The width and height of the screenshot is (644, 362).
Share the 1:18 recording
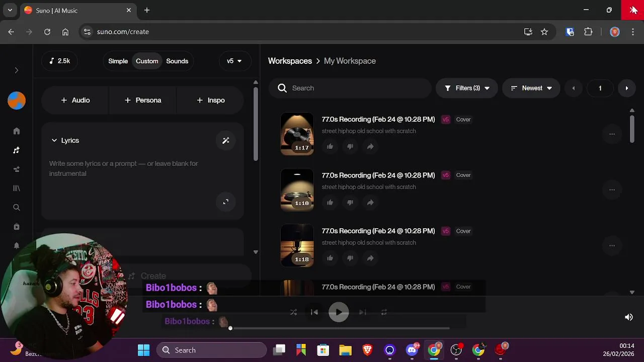tap(370, 258)
